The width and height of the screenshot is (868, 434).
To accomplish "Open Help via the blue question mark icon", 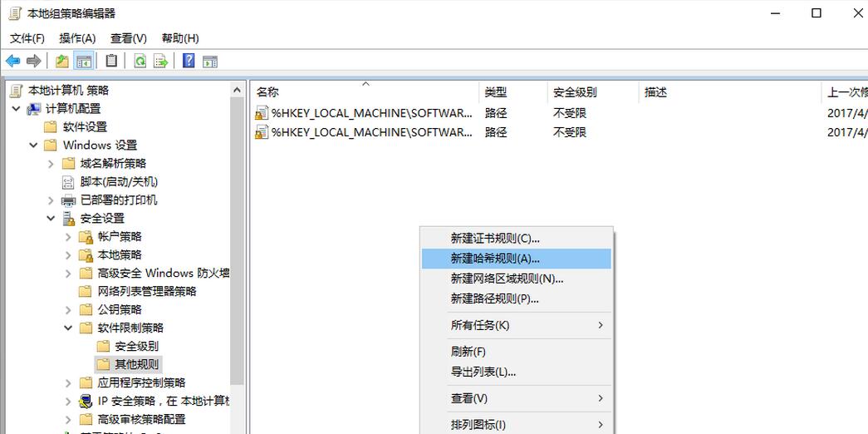I will click(x=189, y=61).
